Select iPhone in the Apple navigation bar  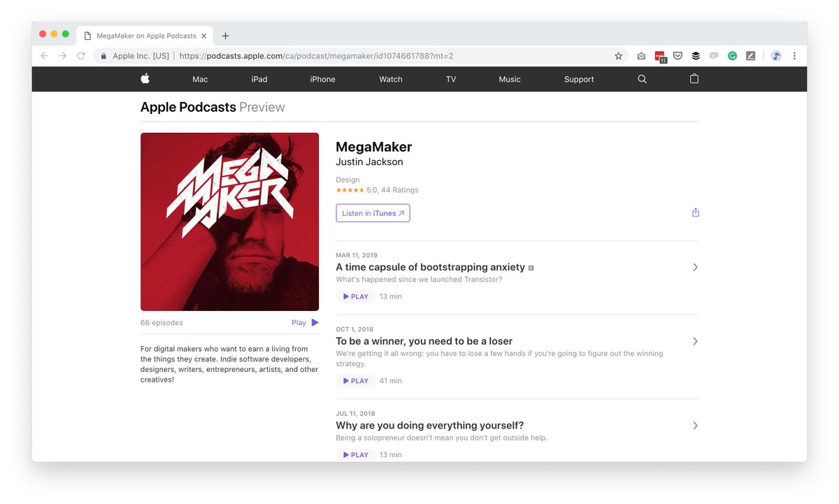[x=322, y=79]
